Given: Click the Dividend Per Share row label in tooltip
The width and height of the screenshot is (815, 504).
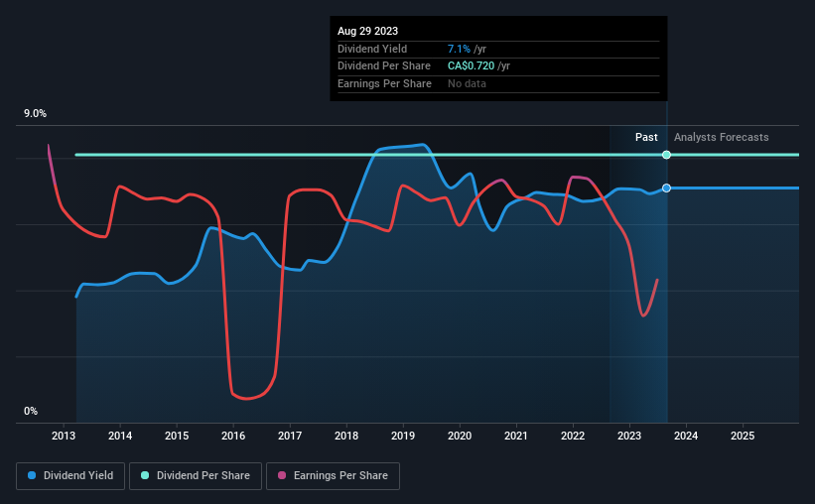Looking at the screenshot, I should click(383, 66).
